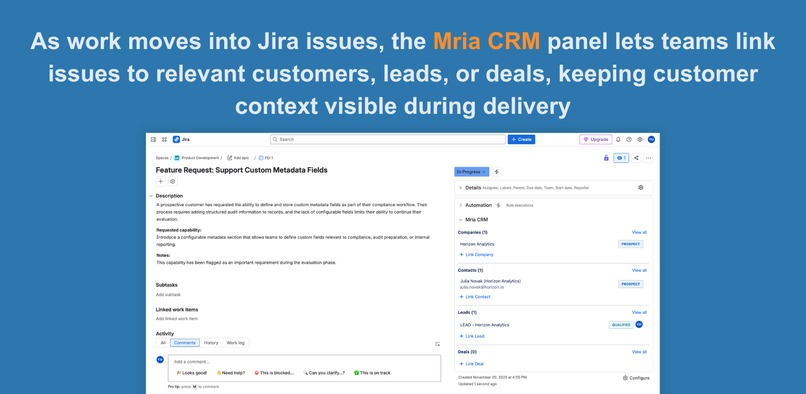Click the Add epic pencil icon
The image size is (806, 394).
[229, 158]
